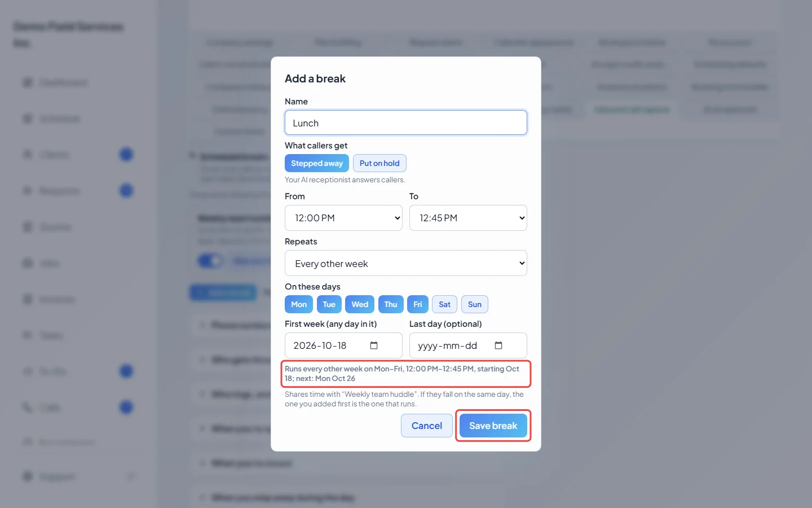Cancel the Add a break dialog

(x=427, y=426)
